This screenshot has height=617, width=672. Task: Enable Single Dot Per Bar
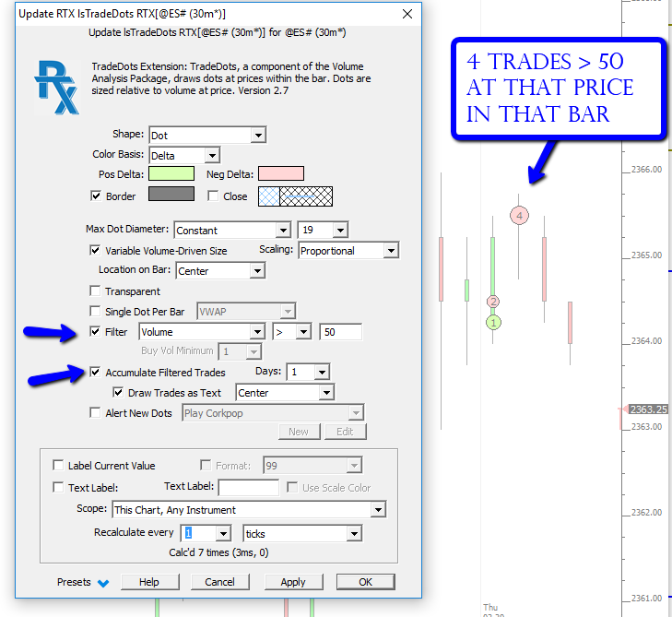coord(95,312)
